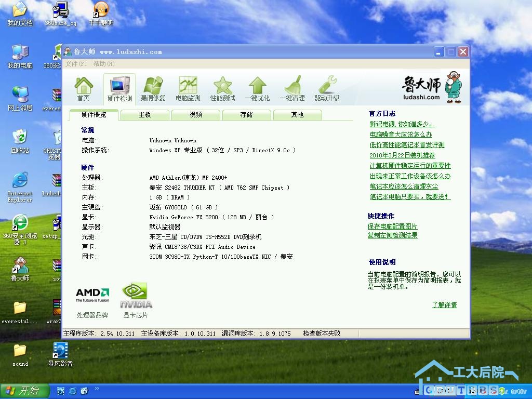Click the 复制左侧检测结果 link
The image size is (532, 399).
pos(392,235)
